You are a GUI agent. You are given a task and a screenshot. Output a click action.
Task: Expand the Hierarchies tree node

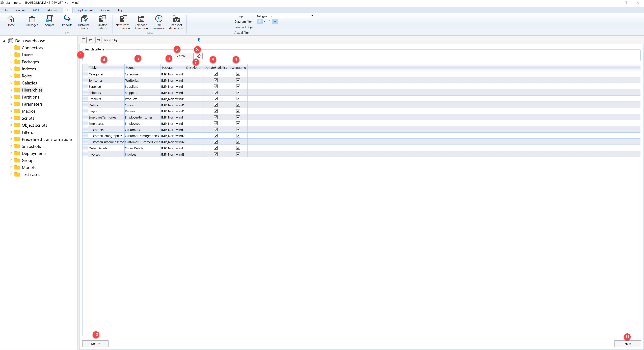[11, 90]
